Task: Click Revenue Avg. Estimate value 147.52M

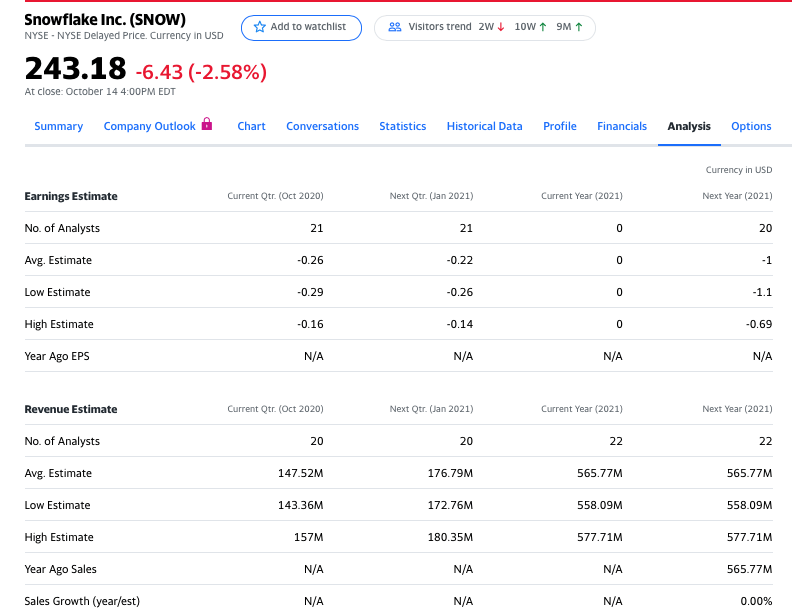Action: (x=301, y=473)
